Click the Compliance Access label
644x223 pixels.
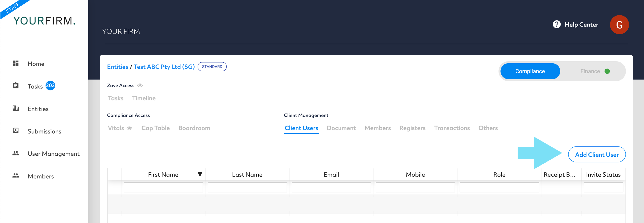pyautogui.click(x=128, y=115)
